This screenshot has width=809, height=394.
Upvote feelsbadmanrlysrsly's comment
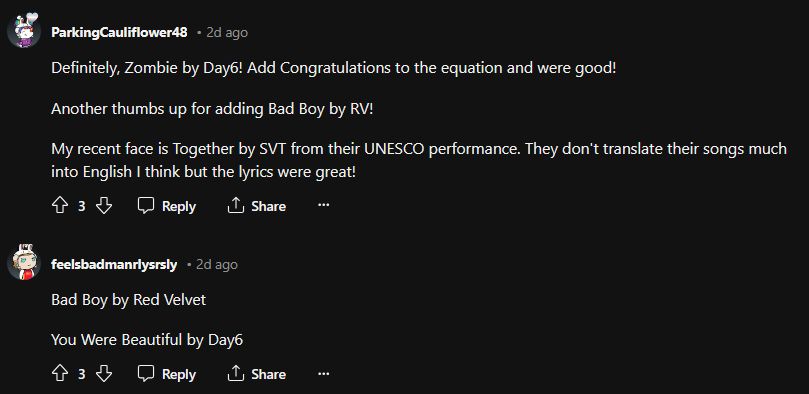pyautogui.click(x=60, y=374)
